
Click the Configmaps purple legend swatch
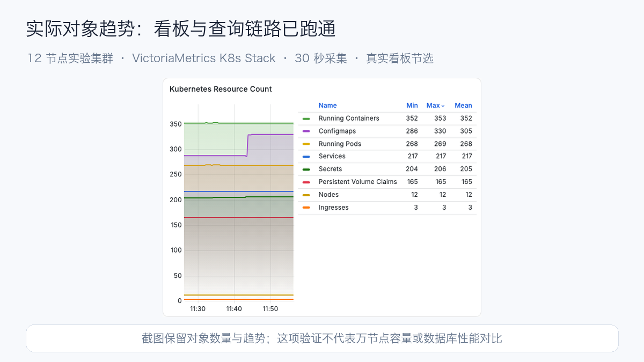click(306, 131)
